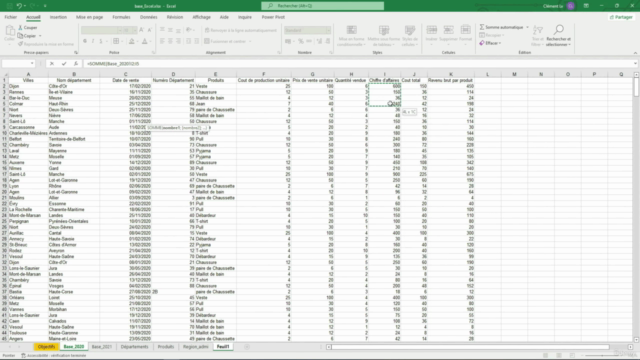Open the Insert Function fx icon

point(76,64)
